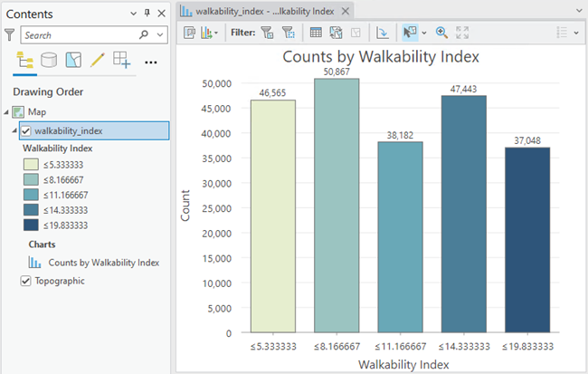Click into the Contents Search field

pos(77,35)
